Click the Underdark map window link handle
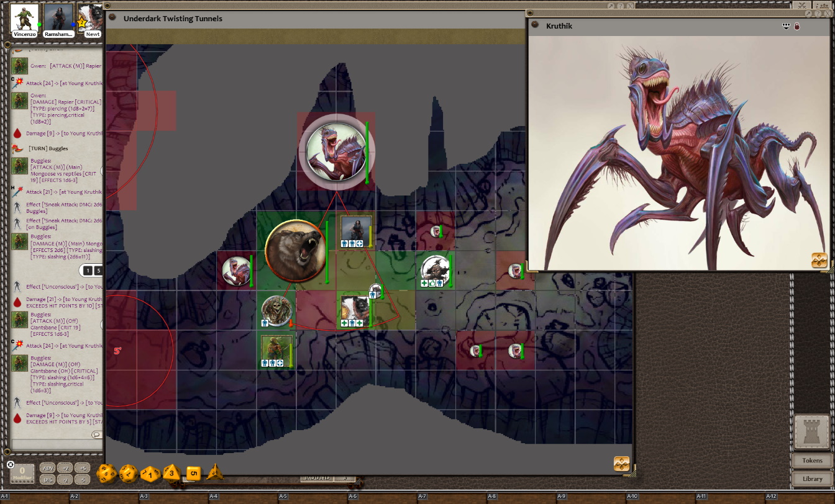The image size is (835, 504). 112,18
